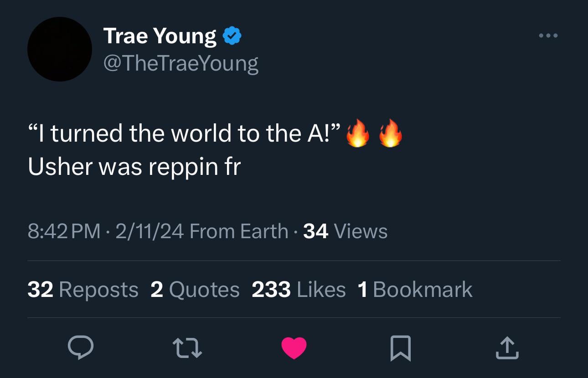Click the Trae Young display name

160,36
